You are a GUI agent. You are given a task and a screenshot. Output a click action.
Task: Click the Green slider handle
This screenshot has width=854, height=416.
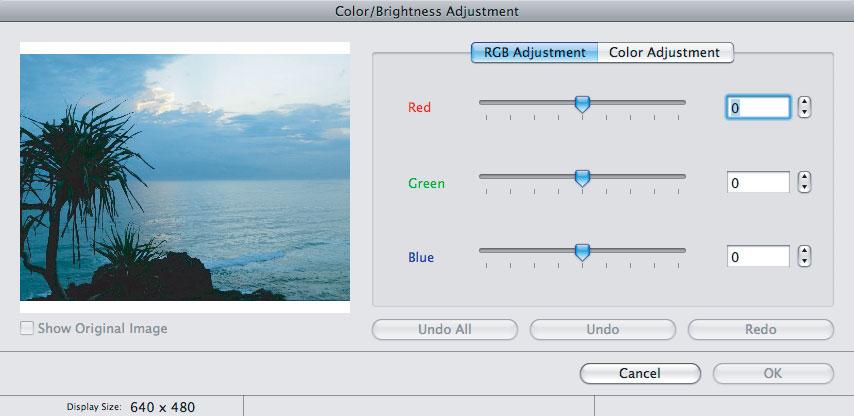coord(582,178)
